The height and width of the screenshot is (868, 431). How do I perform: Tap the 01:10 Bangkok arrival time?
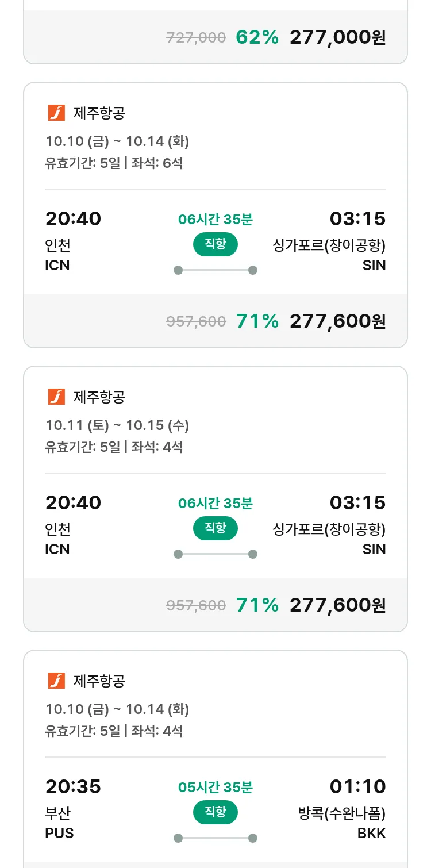(357, 786)
